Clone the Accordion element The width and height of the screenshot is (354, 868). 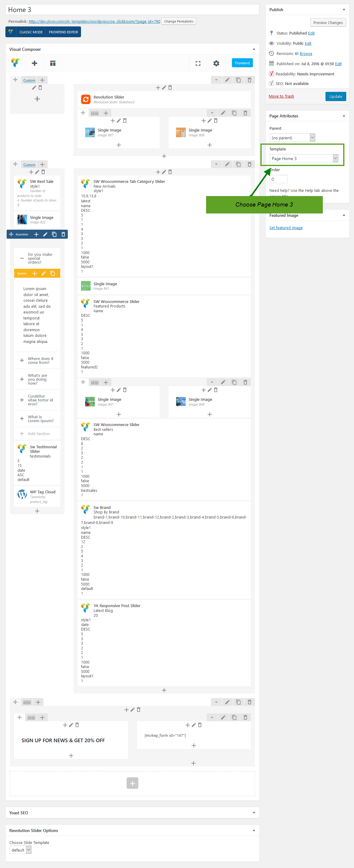coord(54,234)
